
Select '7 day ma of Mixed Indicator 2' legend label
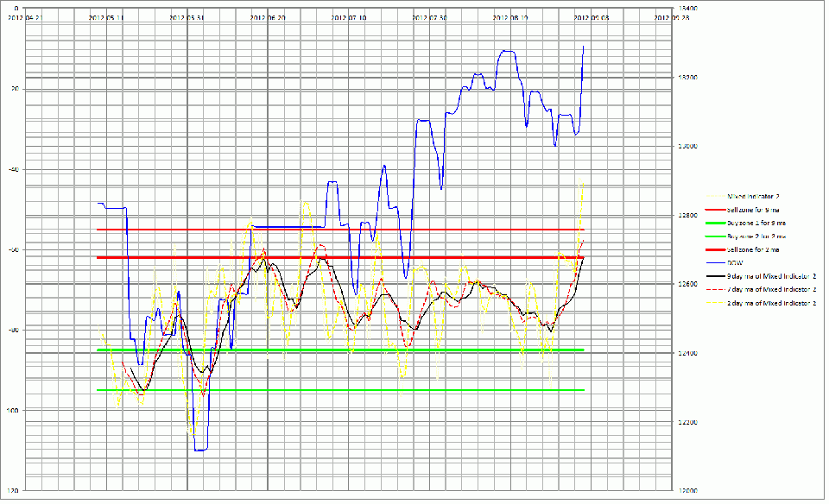pos(771,289)
